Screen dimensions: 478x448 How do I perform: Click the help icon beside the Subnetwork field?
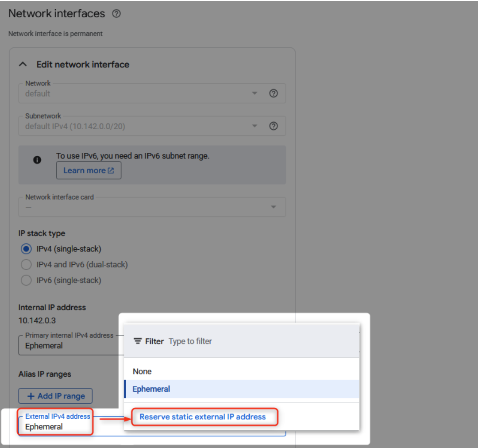point(274,126)
